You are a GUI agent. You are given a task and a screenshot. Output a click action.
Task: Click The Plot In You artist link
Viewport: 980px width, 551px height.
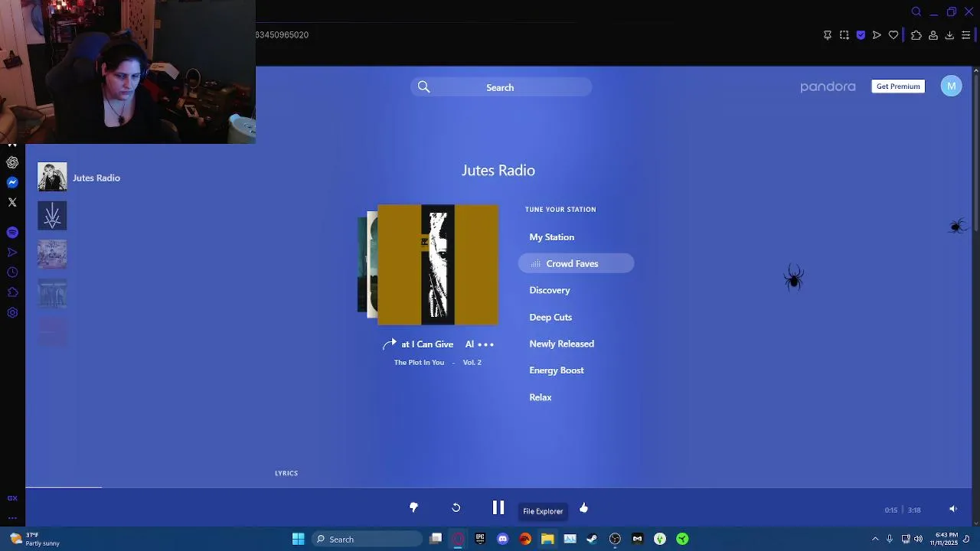pos(419,363)
